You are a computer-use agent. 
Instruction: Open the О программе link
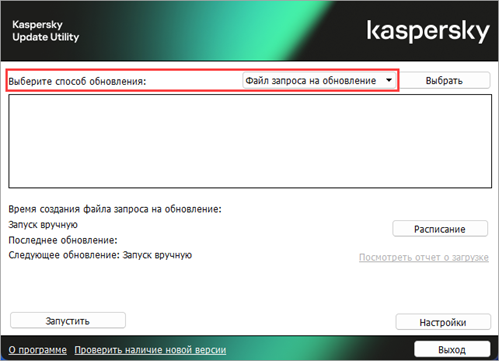pyautogui.click(x=37, y=350)
